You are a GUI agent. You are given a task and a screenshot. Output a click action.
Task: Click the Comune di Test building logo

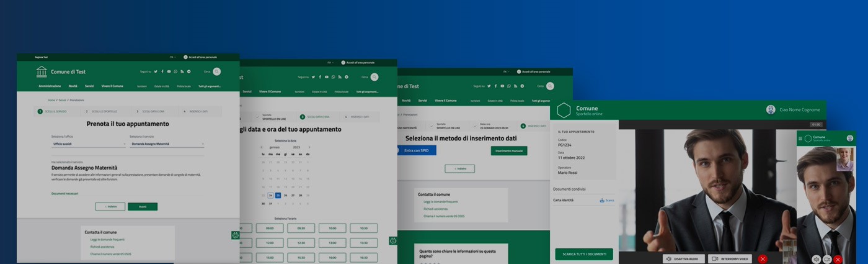[42, 71]
